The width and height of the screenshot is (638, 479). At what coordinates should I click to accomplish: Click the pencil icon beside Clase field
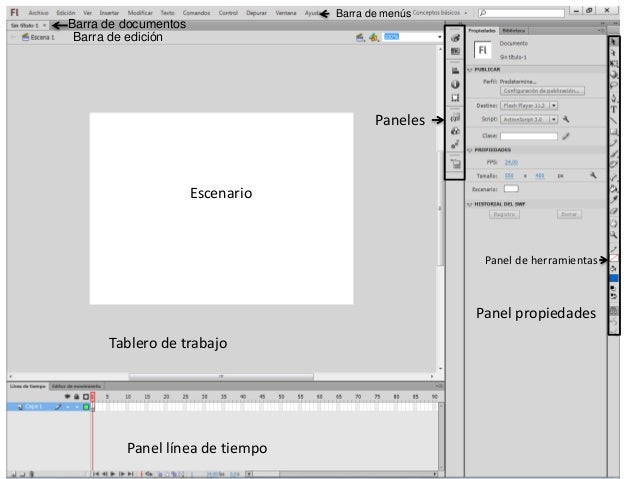pyautogui.click(x=566, y=137)
